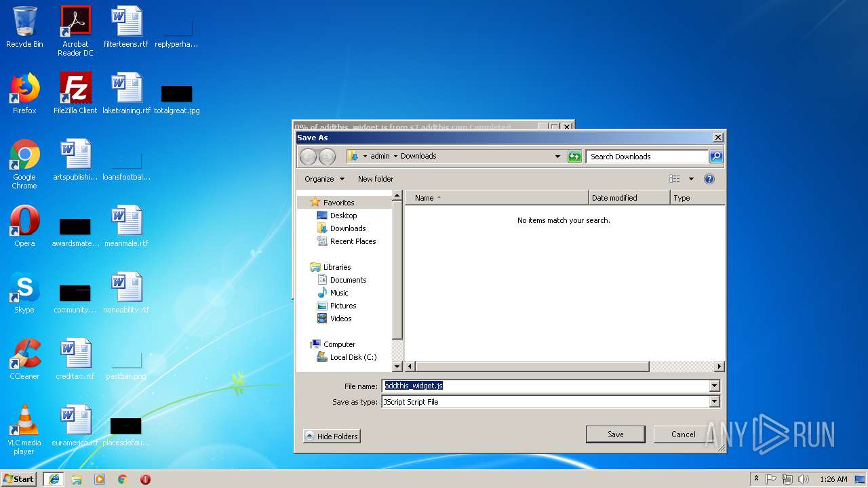Expand the File name dropdown
This screenshot has width=868, height=488.
pos(714,386)
